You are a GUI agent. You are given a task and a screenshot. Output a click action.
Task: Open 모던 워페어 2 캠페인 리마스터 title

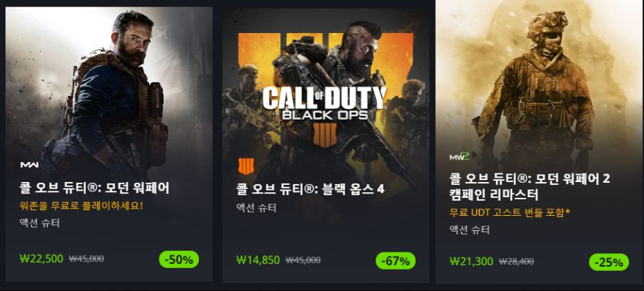pos(530,186)
